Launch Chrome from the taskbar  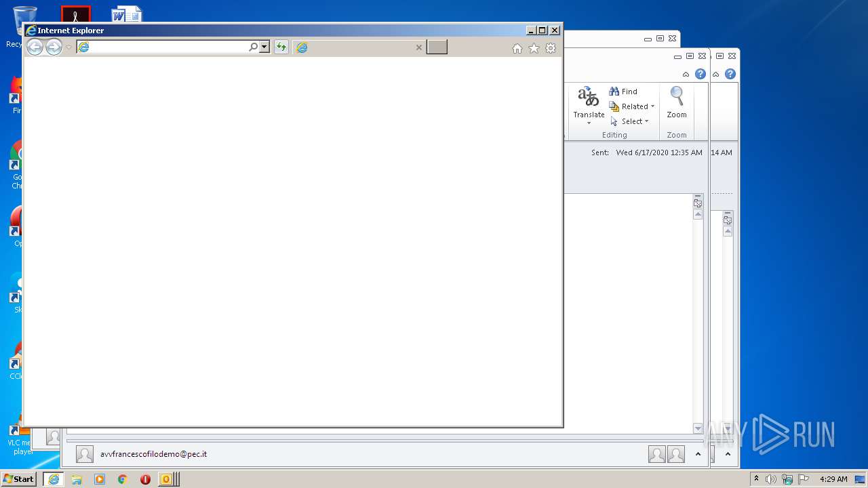coord(122,479)
